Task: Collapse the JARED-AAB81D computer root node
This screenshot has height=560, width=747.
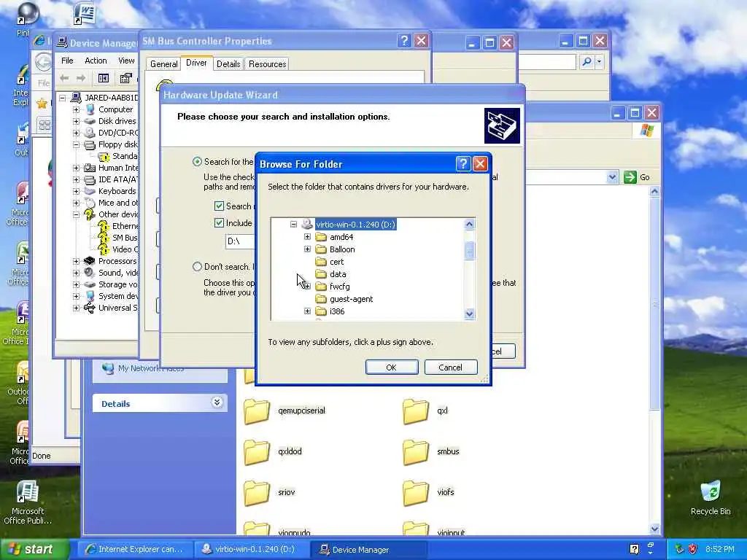Action: tap(63, 98)
